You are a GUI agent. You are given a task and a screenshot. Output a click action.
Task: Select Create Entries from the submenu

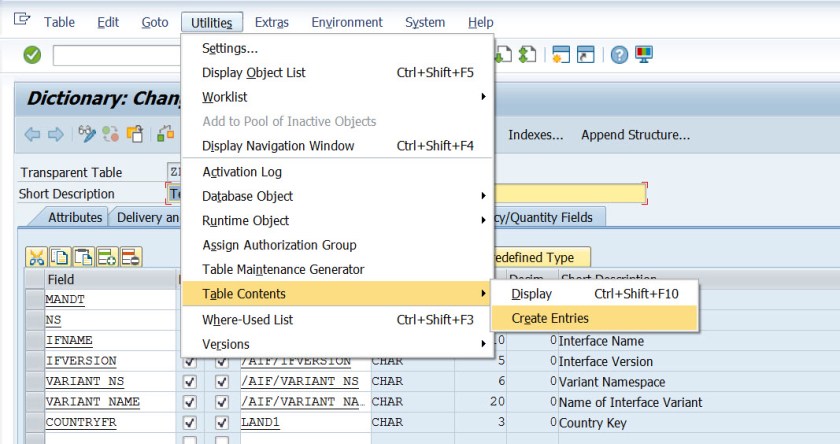(x=550, y=318)
